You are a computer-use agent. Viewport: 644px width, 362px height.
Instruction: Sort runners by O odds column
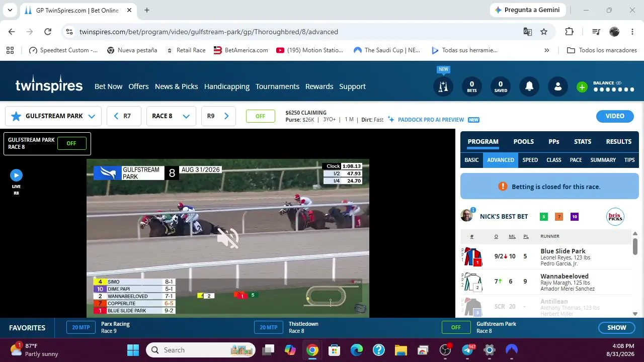(x=496, y=236)
